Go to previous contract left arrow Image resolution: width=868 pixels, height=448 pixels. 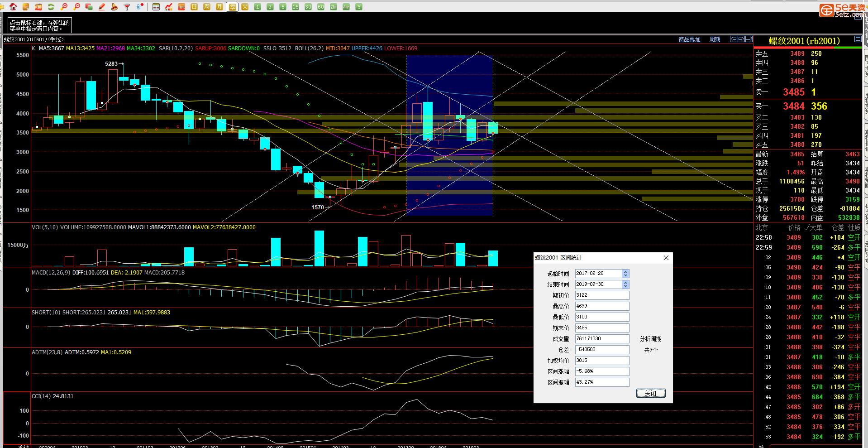pyautogui.click(x=734, y=39)
